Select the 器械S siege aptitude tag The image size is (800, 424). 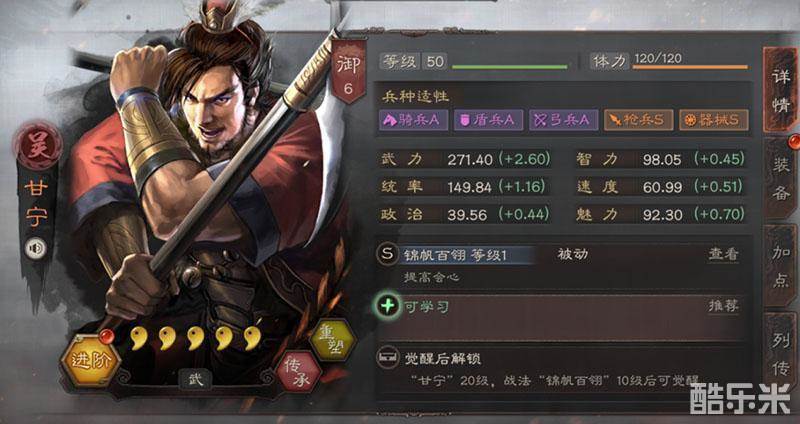714,120
